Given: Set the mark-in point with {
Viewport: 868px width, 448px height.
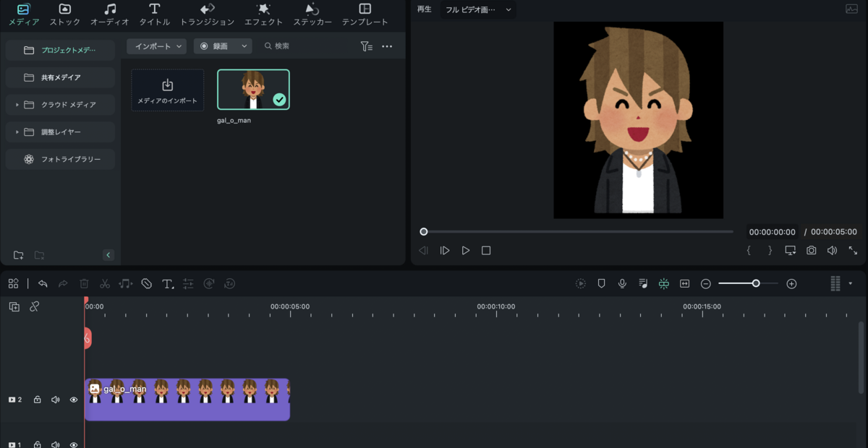Looking at the screenshot, I should tap(749, 251).
